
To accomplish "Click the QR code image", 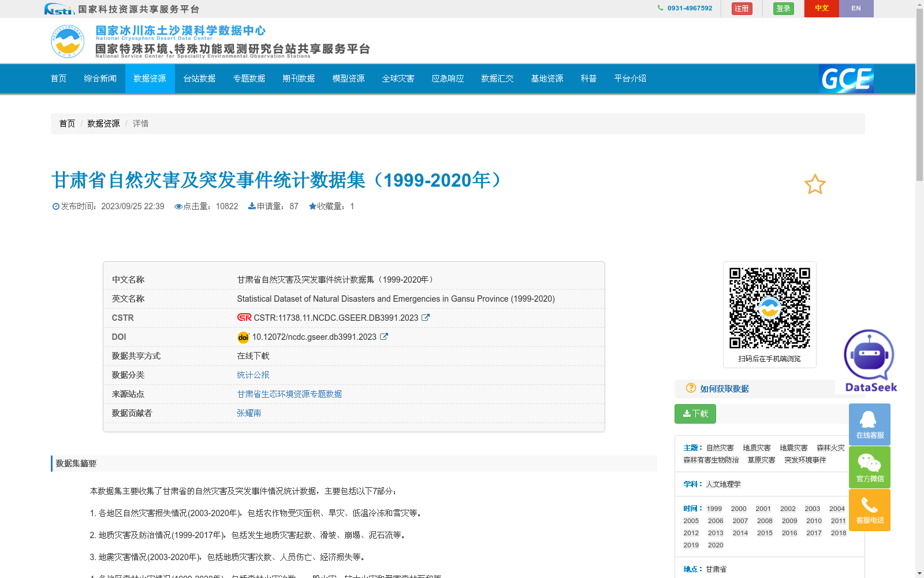I will point(769,307).
